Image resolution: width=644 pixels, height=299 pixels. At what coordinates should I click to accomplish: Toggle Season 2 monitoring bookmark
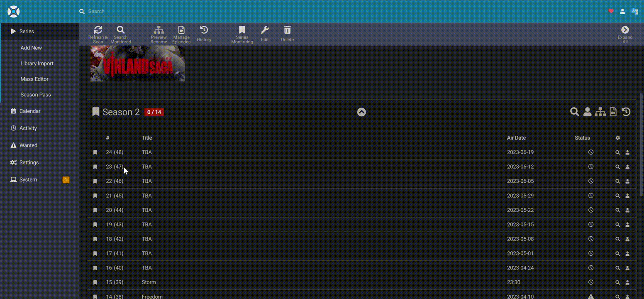96,112
